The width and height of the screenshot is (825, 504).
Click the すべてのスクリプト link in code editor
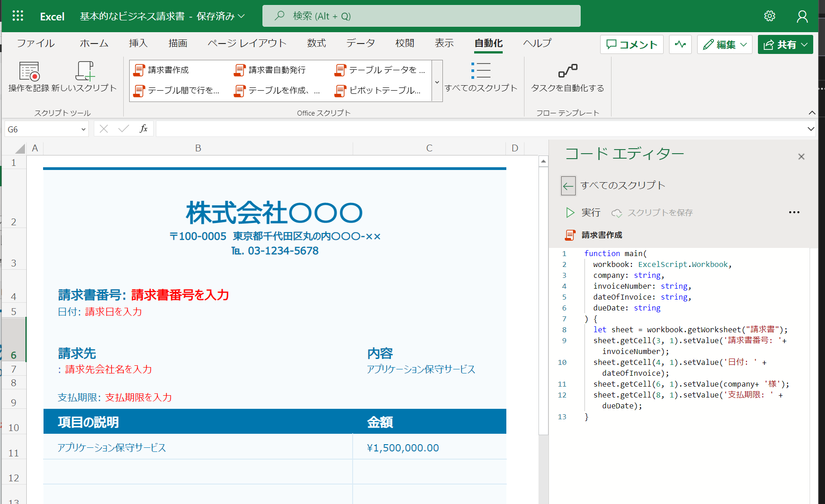pos(623,185)
